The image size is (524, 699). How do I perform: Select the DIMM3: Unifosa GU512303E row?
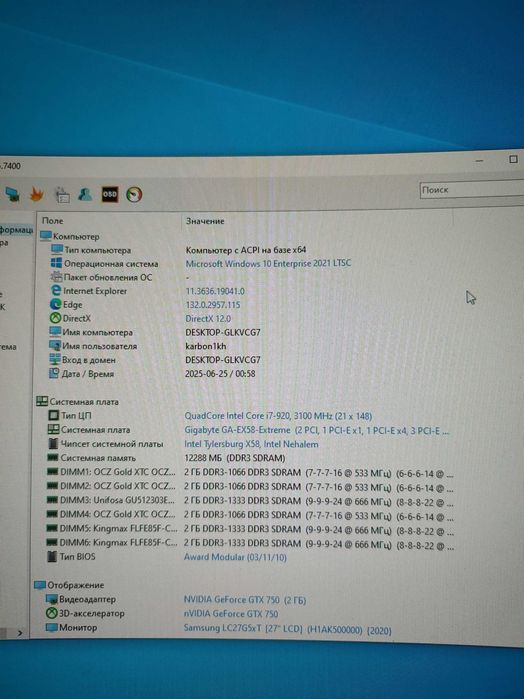[x=250, y=502]
